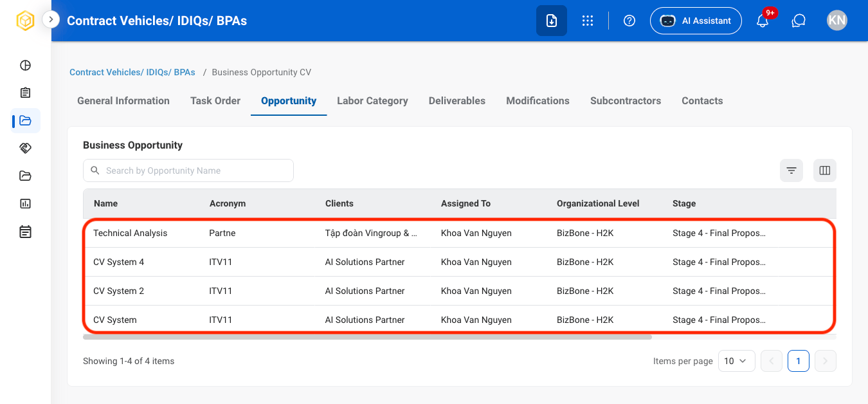Click the CV System 4 opportunity name
Image resolution: width=868 pixels, height=404 pixels.
pyautogui.click(x=119, y=262)
